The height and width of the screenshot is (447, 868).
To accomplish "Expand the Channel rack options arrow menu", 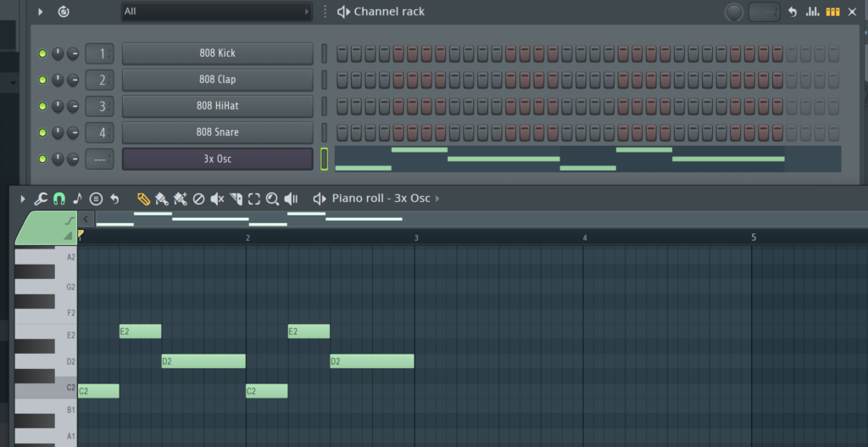I will [40, 12].
